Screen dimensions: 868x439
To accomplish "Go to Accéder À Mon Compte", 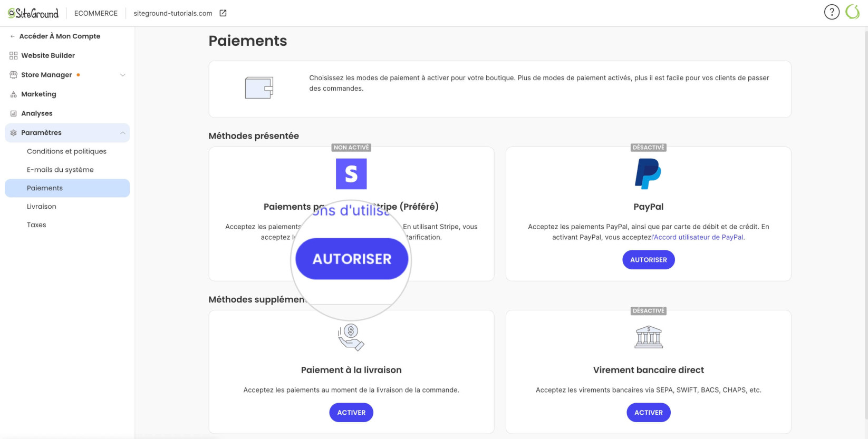I will (x=60, y=36).
